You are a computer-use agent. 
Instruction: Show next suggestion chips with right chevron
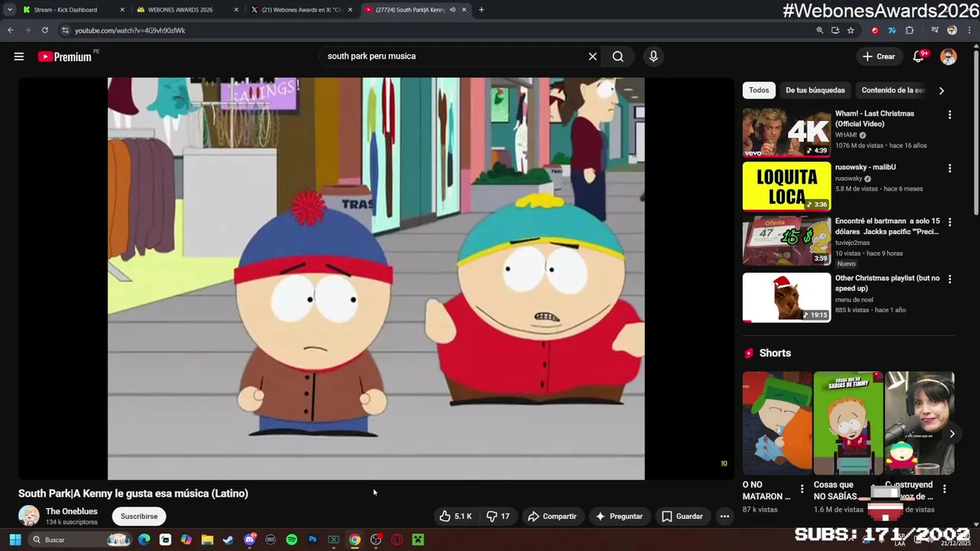[941, 90]
